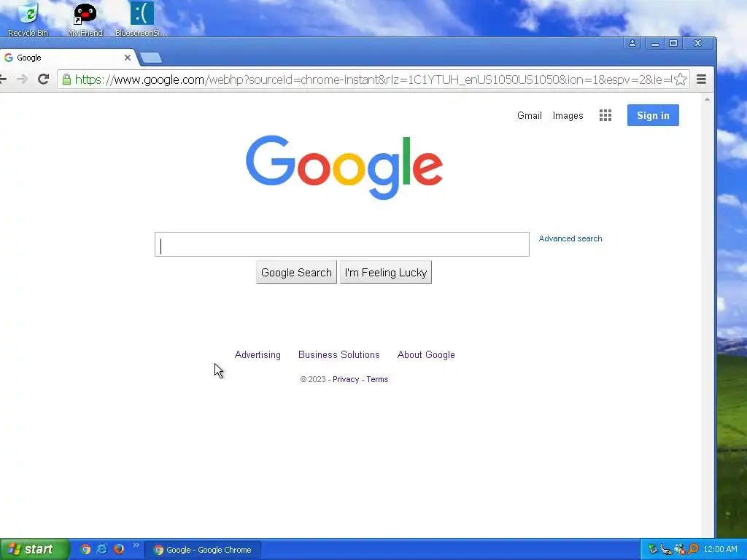Select the My Friend penguin desktop shortcut
The width and height of the screenshot is (747, 560).
point(85,19)
